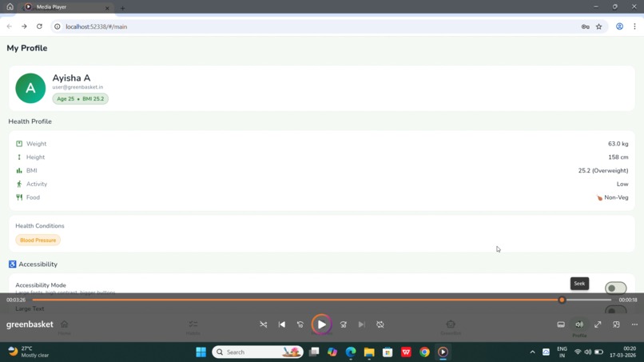The height and width of the screenshot is (362, 644).
Task: Start playback with the Play button
Action: coord(321,324)
